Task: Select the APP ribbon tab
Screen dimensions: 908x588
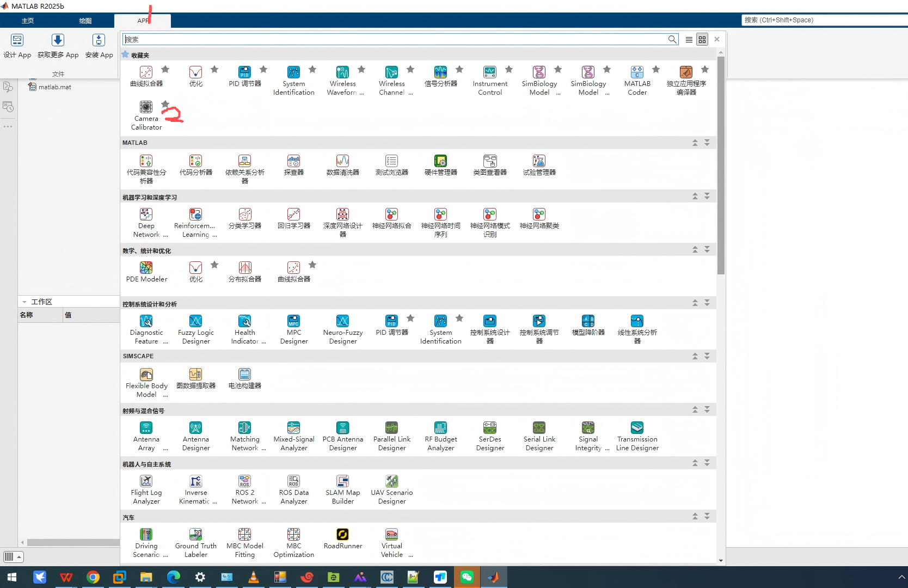Action: click(x=143, y=21)
